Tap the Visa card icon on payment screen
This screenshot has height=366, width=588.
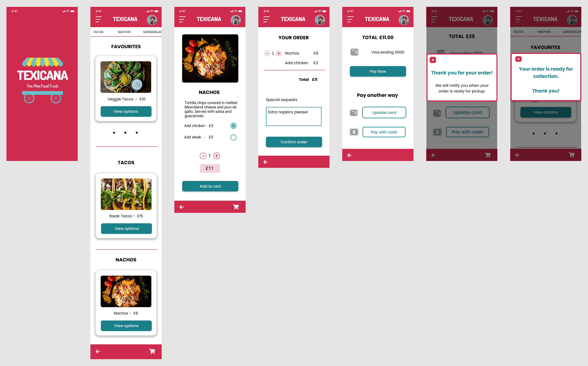coord(354,52)
